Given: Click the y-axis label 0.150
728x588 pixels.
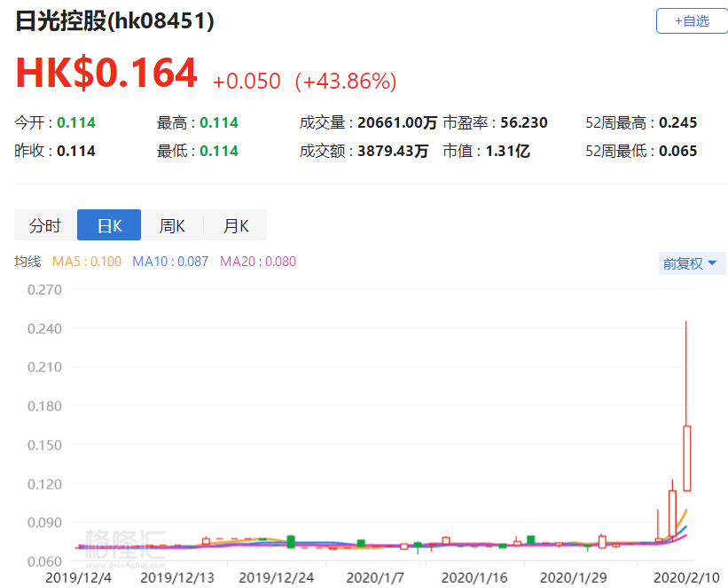Looking at the screenshot, I should [44, 445].
